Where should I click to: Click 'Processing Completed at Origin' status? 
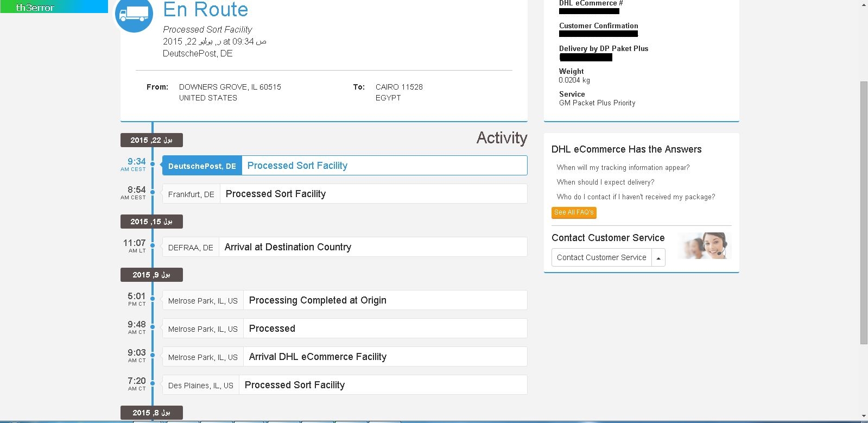coord(318,300)
